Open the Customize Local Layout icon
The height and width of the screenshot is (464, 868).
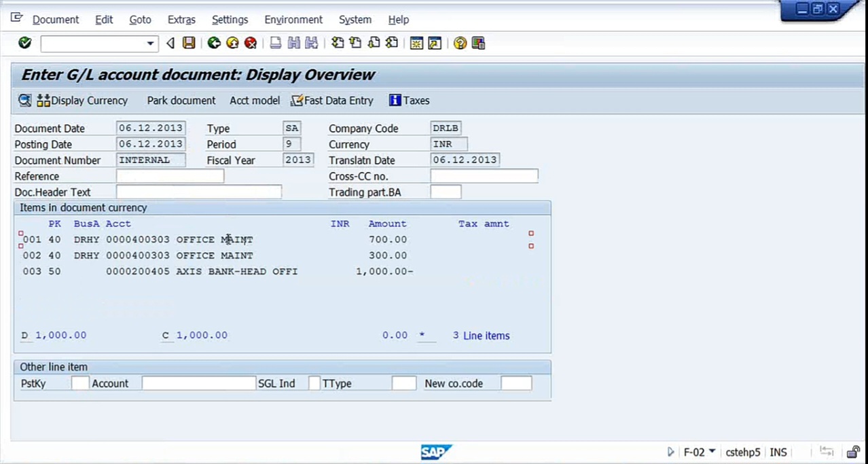[x=478, y=43]
